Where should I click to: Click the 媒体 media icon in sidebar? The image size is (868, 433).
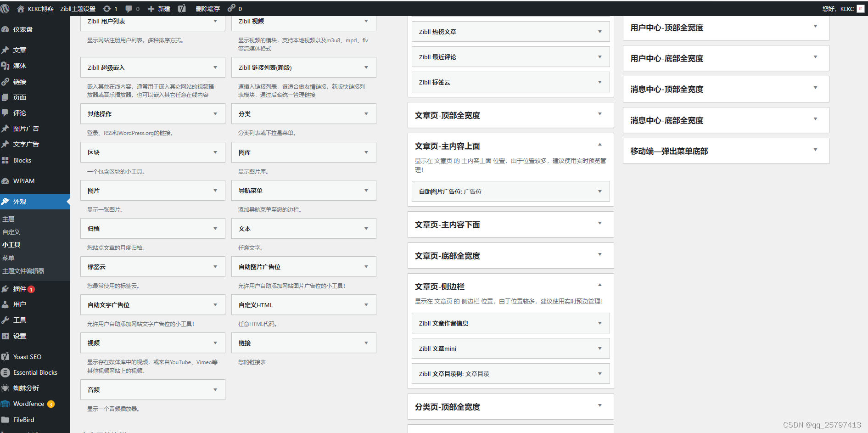click(5, 66)
